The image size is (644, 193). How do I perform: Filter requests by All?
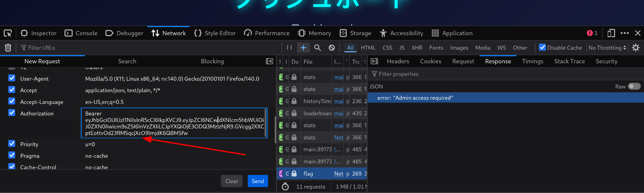click(351, 48)
